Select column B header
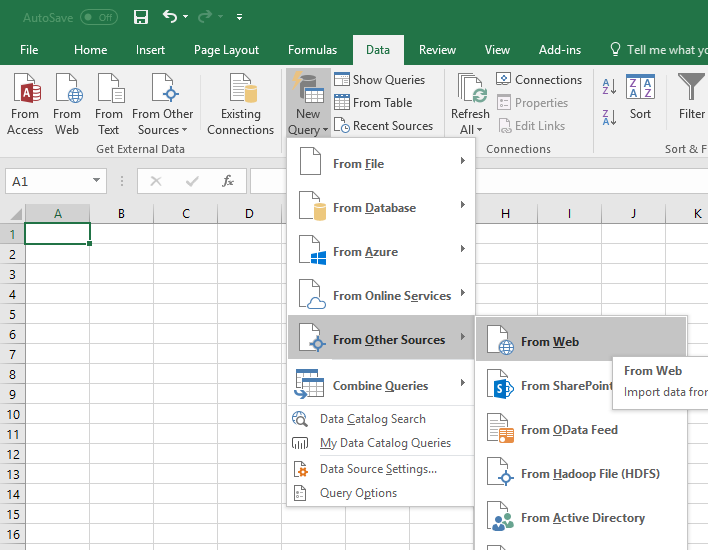Viewport: 708px width, 550px height. tap(121, 213)
